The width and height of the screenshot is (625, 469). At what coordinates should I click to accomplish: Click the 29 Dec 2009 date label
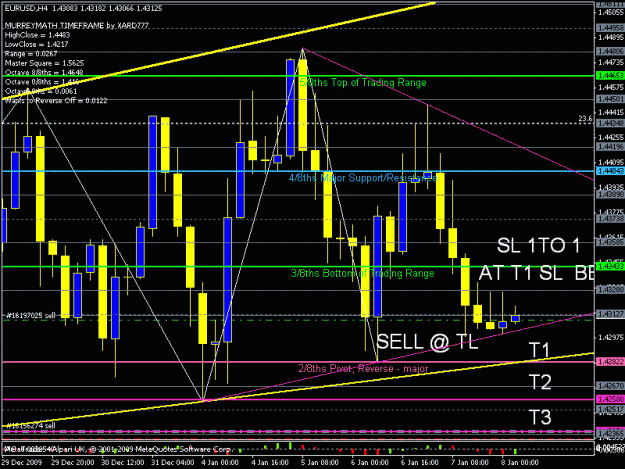coord(20,463)
